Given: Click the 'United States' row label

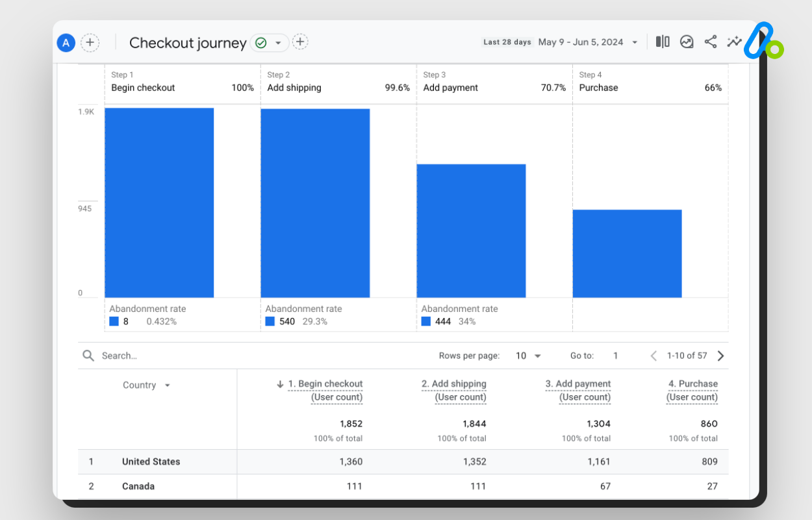Looking at the screenshot, I should point(151,461).
